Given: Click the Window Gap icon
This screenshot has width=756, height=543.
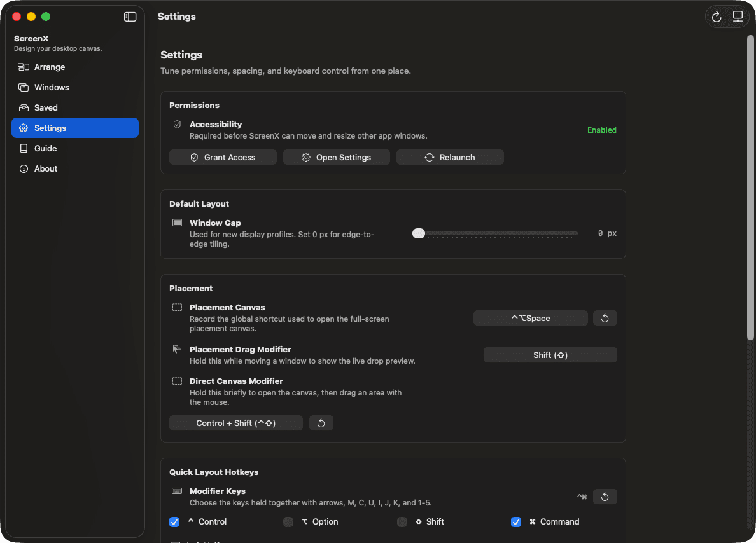Looking at the screenshot, I should 177,223.
